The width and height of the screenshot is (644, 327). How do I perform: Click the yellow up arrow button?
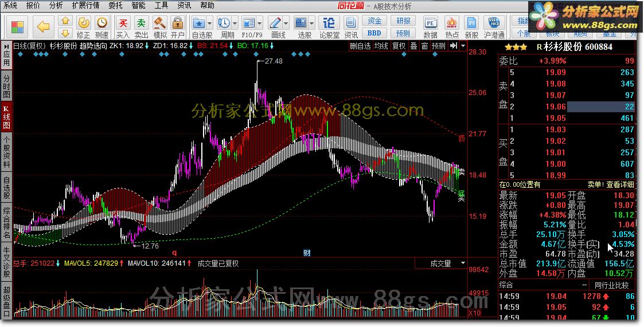click(x=65, y=21)
